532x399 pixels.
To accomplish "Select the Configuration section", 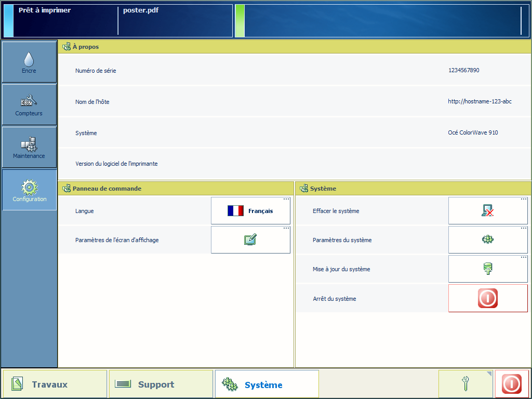I will pyautogui.click(x=29, y=190).
